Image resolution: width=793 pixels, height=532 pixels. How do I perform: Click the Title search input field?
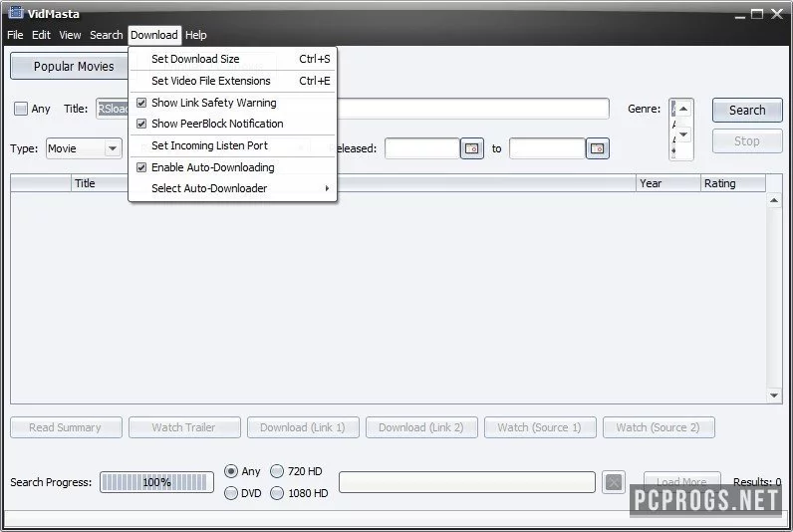353,109
